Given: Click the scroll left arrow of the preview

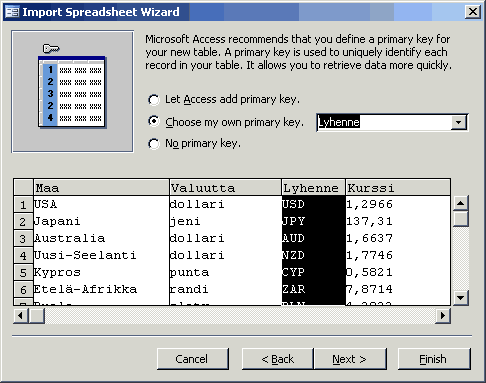Looking at the screenshot, I should pos(21,315).
